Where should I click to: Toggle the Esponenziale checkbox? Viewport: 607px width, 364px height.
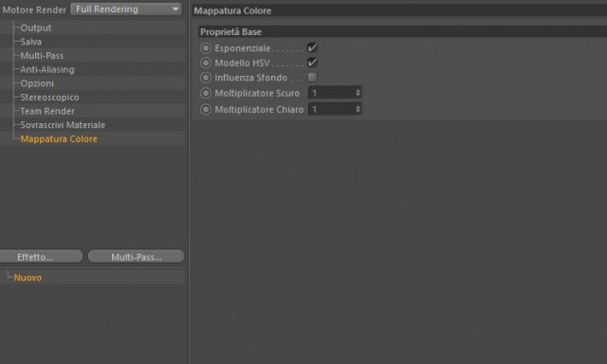pos(312,48)
